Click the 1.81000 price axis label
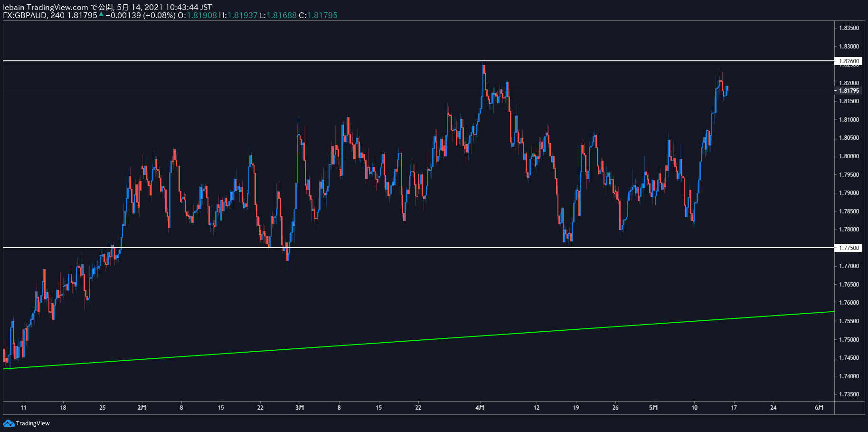 tap(849, 120)
